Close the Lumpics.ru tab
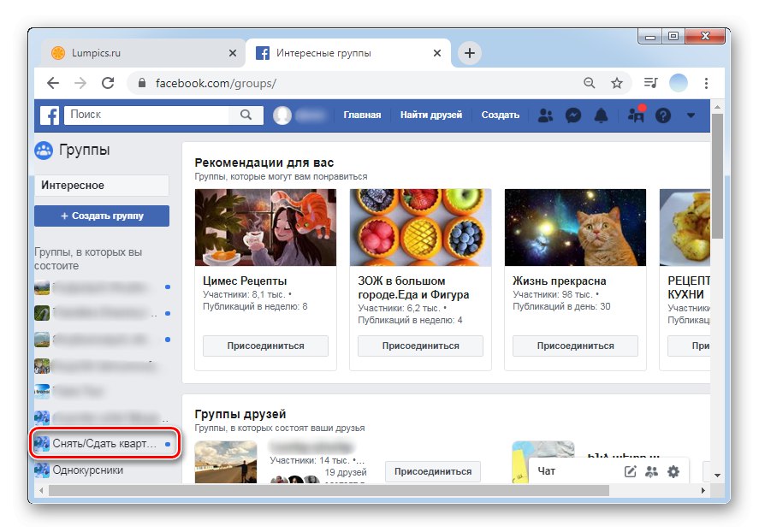Viewport: 759px width, 532px height. [x=233, y=53]
